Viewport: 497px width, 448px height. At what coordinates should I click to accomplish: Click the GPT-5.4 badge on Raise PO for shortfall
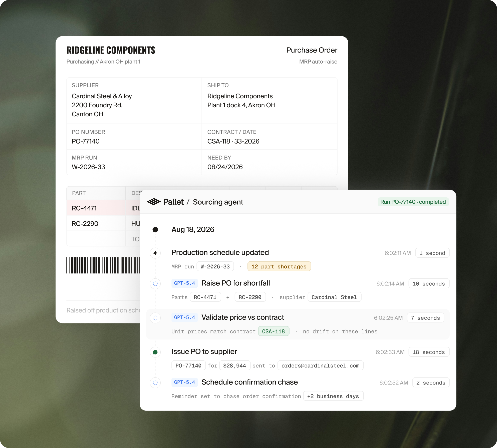[185, 283]
